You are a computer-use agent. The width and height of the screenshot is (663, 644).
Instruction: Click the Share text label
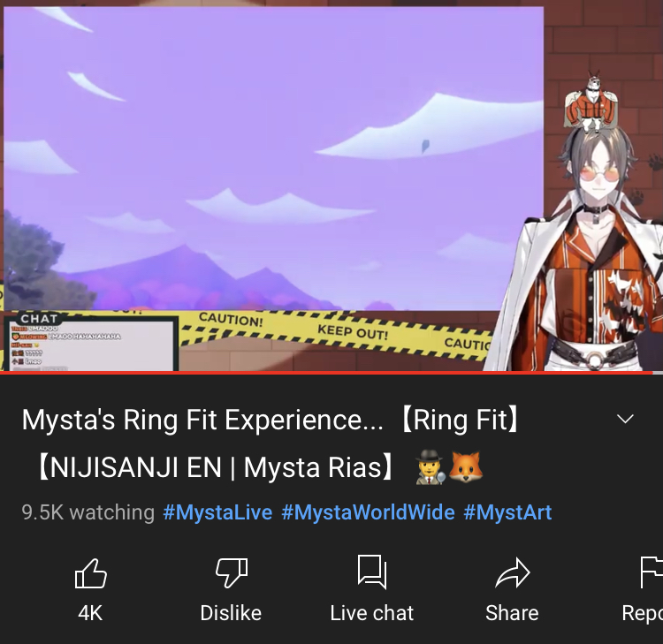[x=512, y=613]
